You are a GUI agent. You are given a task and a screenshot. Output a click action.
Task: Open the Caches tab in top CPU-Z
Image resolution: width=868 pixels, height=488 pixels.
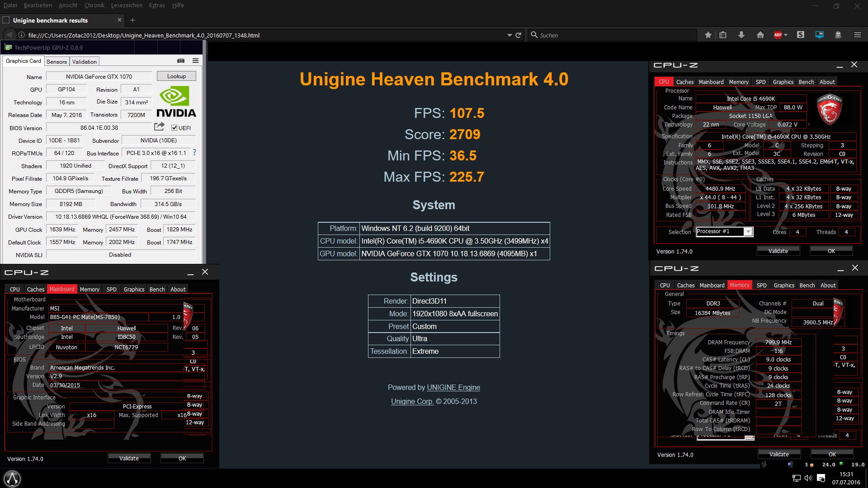click(x=684, y=82)
